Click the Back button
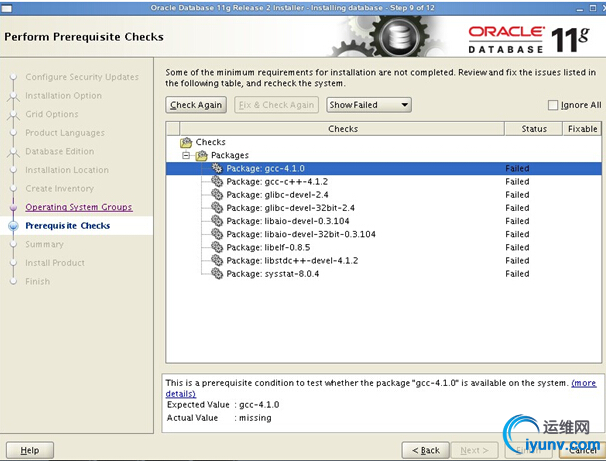The height and width of the screenshot is (461, 606). pos(426,450)
